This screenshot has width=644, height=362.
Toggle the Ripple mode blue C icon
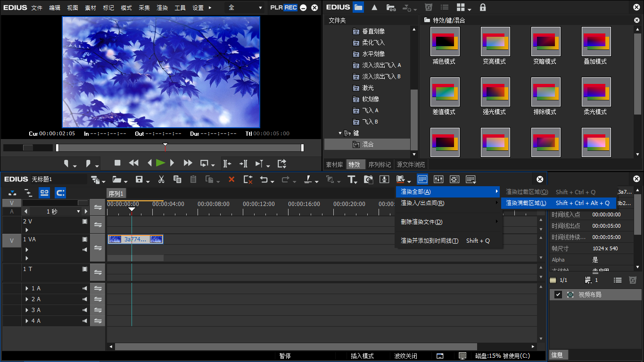pos(60,192)
